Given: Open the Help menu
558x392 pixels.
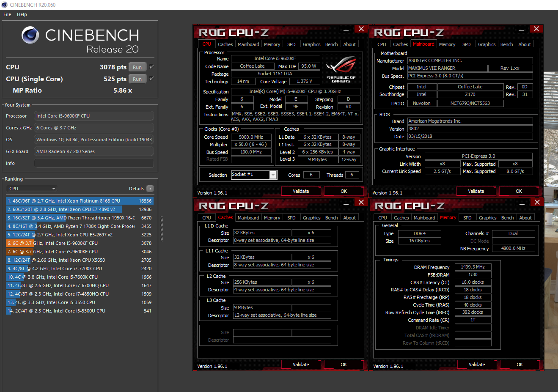Looking at the screenshot, I should (x=22, y=14).
